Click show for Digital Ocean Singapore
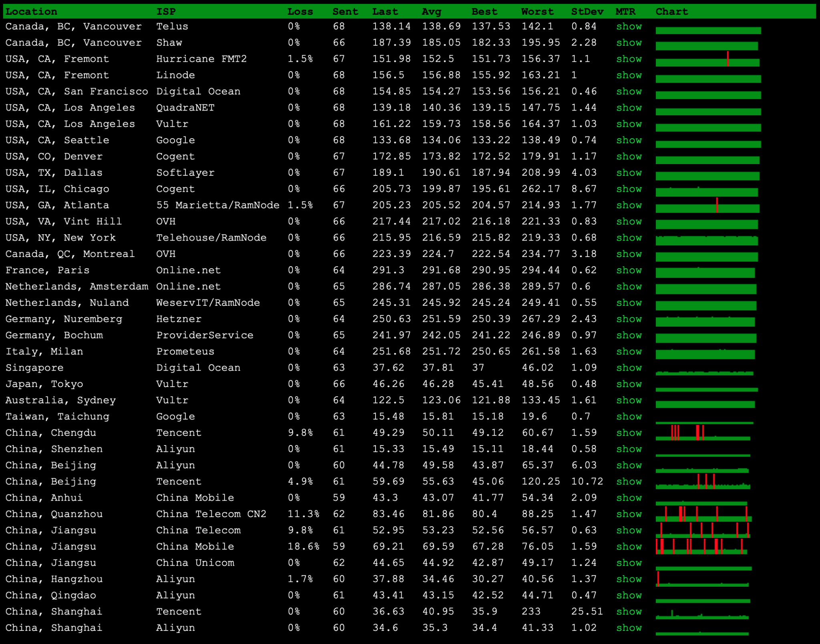This screenshot has height=644, width=820. point(629,368)
